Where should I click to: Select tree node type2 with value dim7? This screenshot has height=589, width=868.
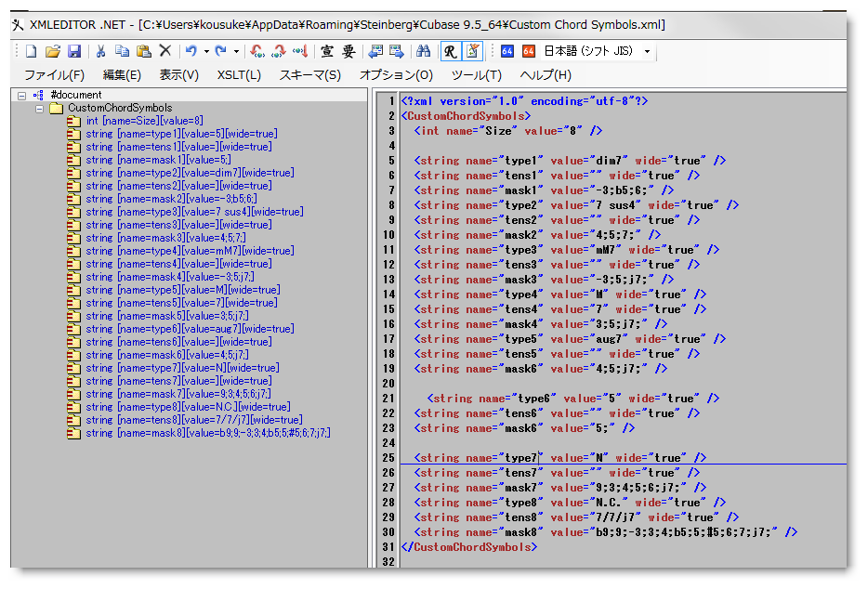(190, 173)
